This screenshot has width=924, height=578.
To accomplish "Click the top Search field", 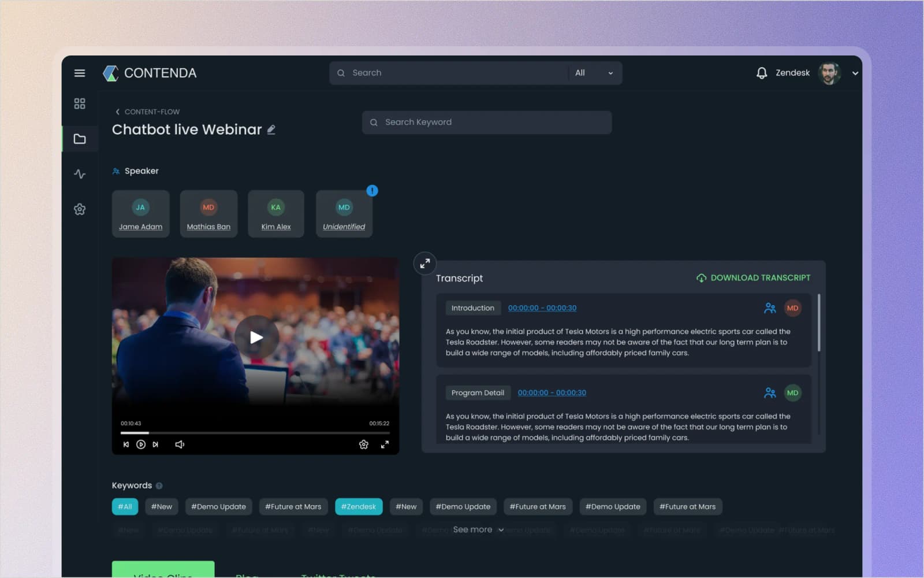I will [x=449, y=73].
